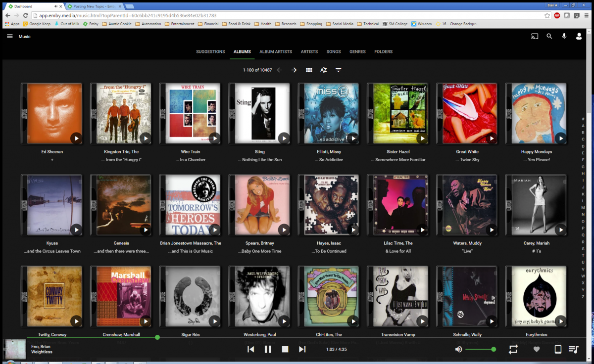This screenshot has height=364, width=594.
Task: Open the hamburger navigation menu
Action: [10, 37]
